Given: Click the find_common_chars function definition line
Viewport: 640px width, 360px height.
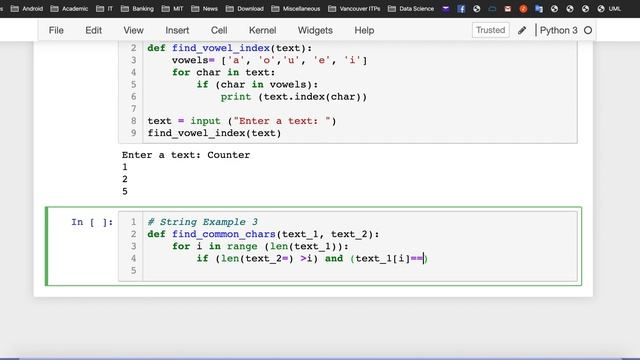Looking at the screenshot, I should (263, 234).
